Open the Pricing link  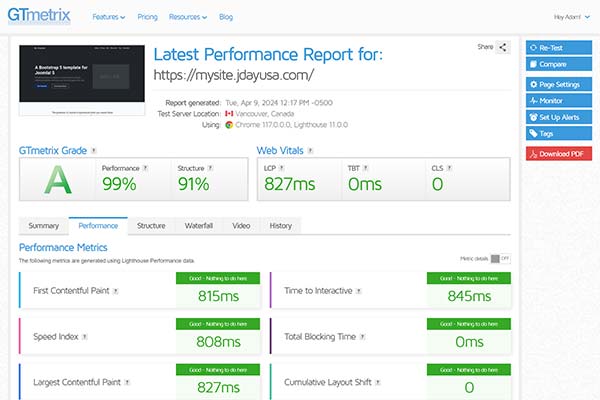pyautogui.click(x=148, y=18)
